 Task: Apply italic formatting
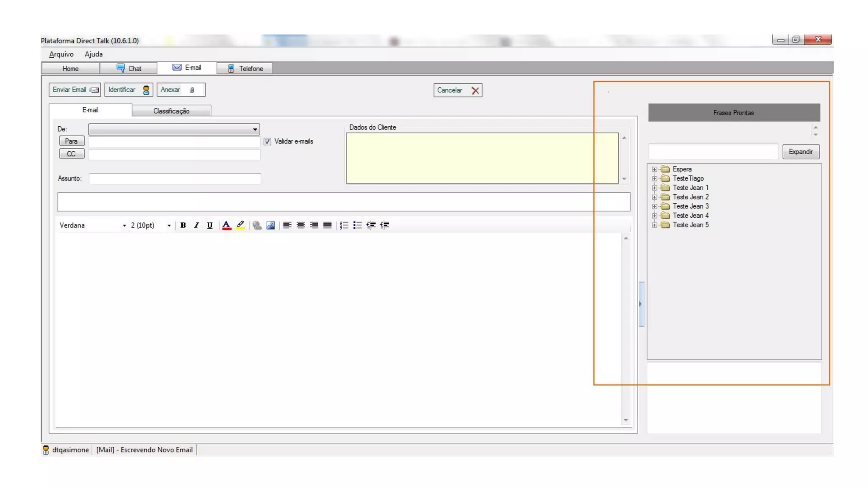[196, 225]
